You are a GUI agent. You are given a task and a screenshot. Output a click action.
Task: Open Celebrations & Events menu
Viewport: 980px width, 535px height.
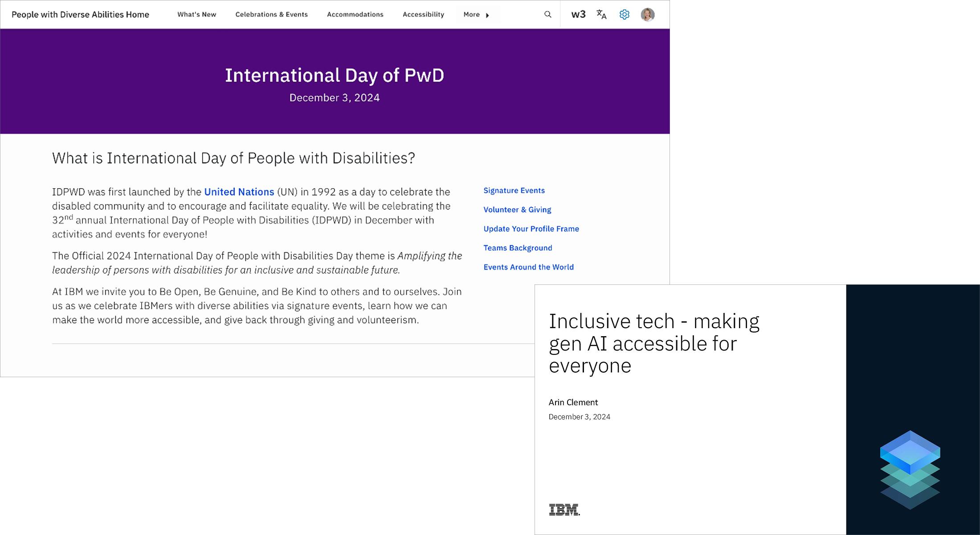pos(272,15)
